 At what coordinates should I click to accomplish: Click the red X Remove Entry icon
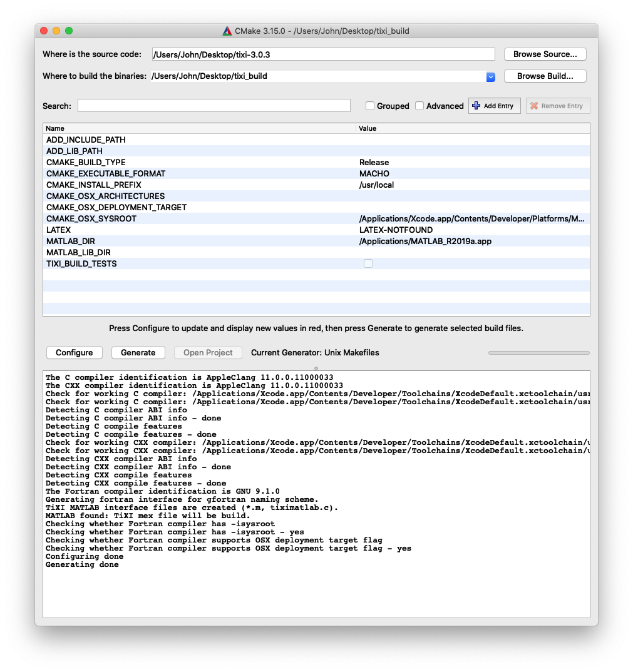533,106
